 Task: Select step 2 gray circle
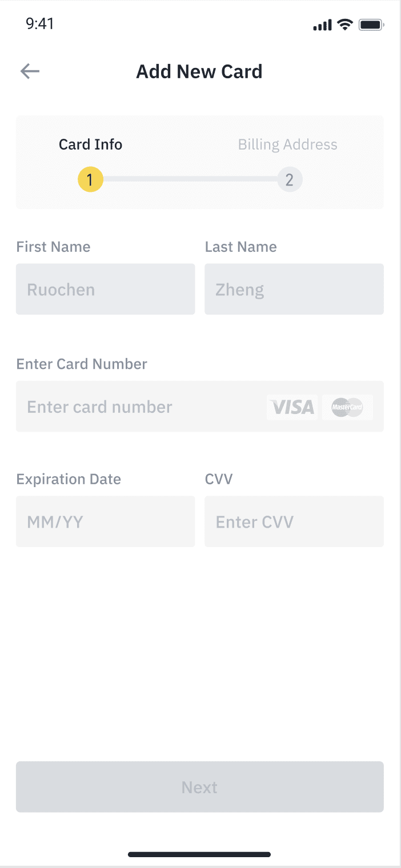[290, 180]
